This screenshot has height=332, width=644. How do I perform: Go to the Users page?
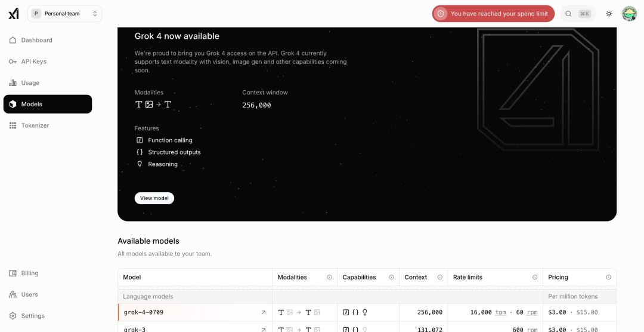48,294
